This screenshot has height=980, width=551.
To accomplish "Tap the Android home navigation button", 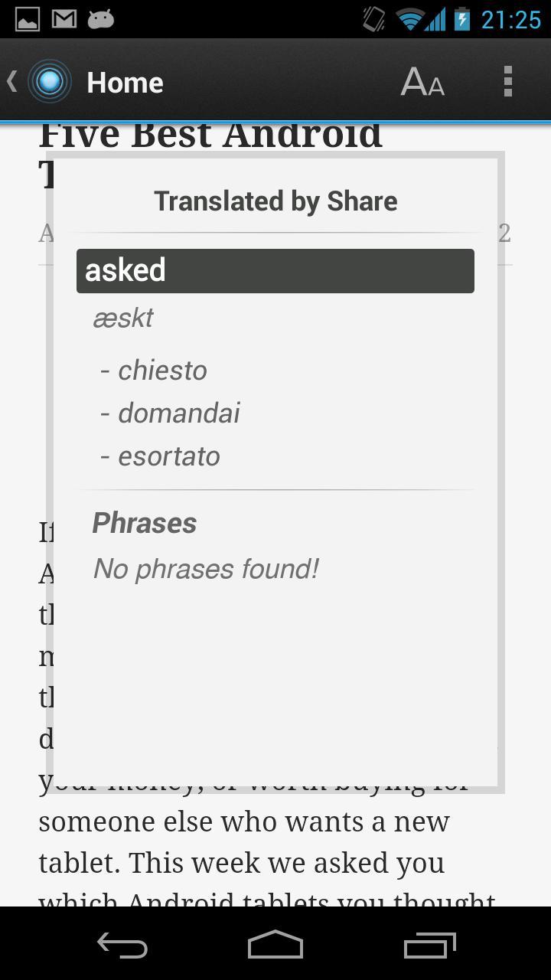I will pos(275,945).
